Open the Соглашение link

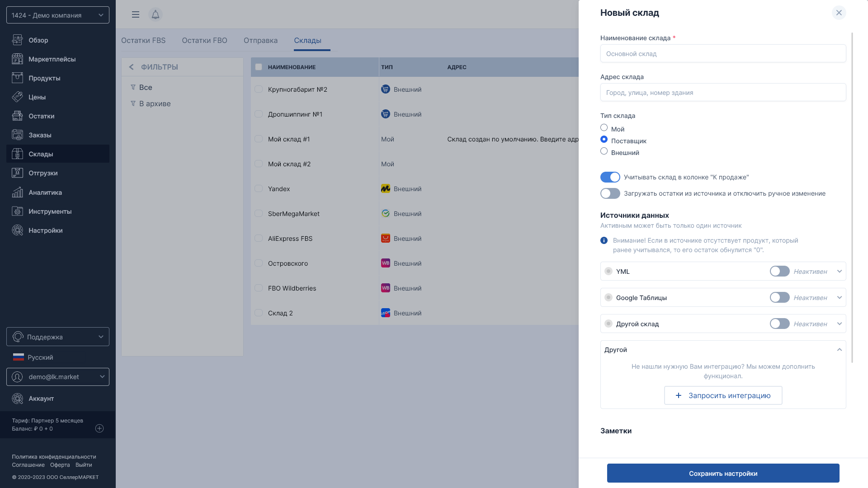coord(28,465)
